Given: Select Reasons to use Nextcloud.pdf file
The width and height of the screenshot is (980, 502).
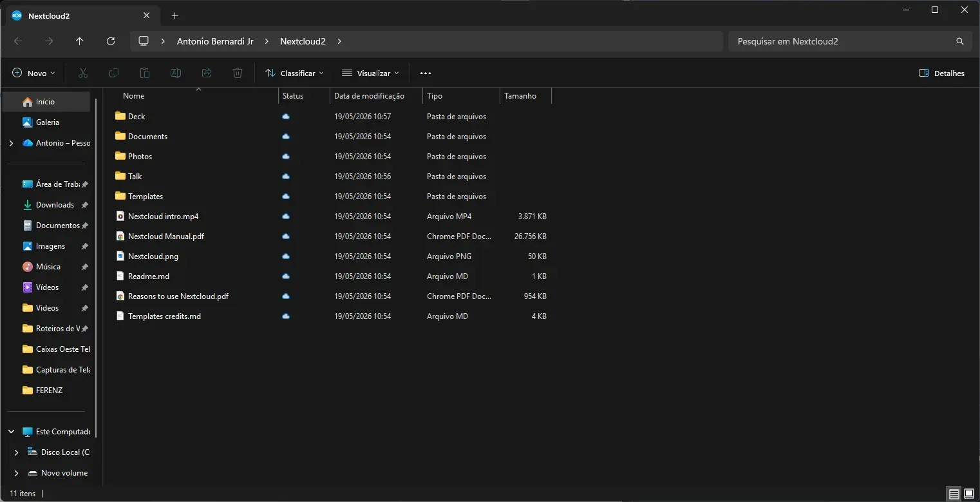Looking at the screenshot, I should pos(332,296).
